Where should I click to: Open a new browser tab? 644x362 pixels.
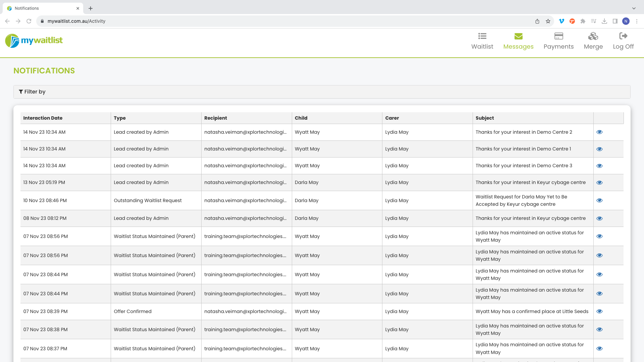pyautogui.click(x=91, y=8)
